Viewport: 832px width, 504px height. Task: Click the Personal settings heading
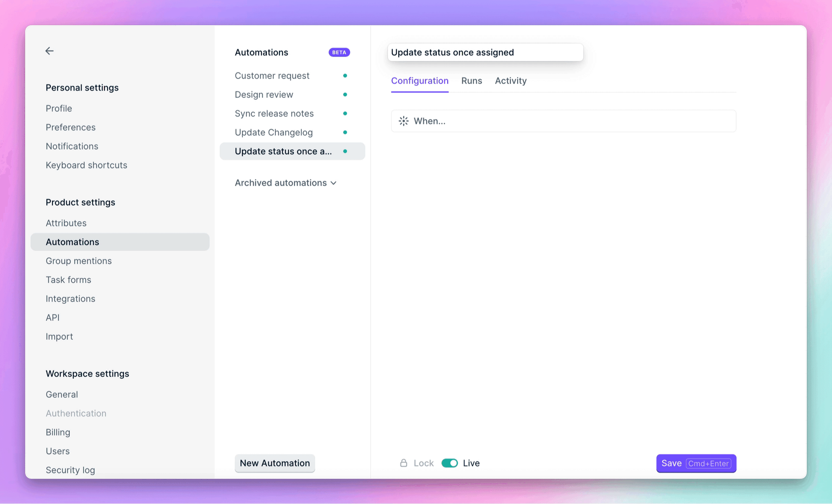[82, 88]
